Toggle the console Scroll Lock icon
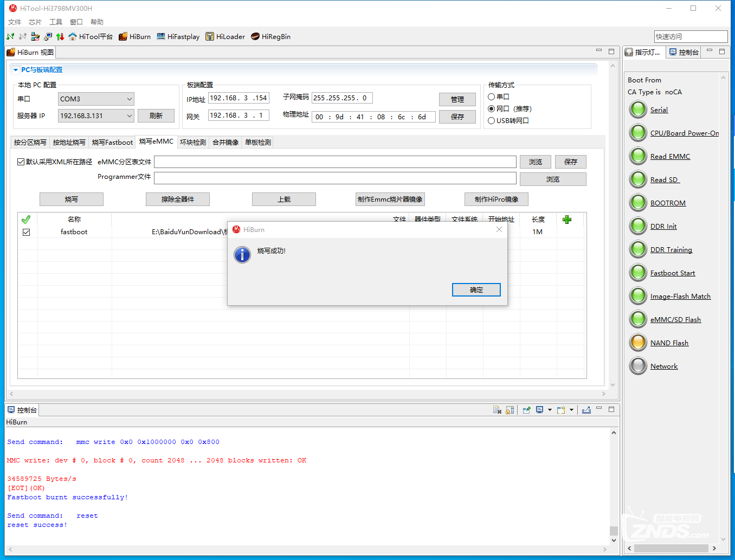 pos(510,410)
